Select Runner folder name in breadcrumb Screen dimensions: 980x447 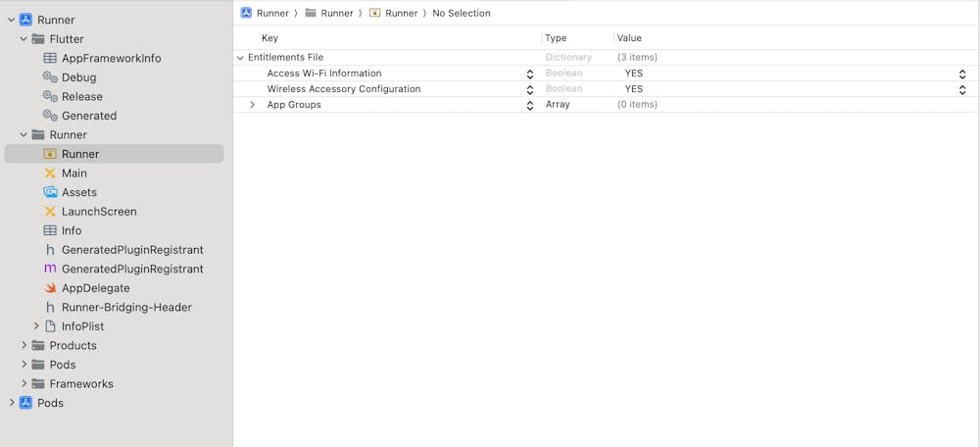tap(337, 13)
